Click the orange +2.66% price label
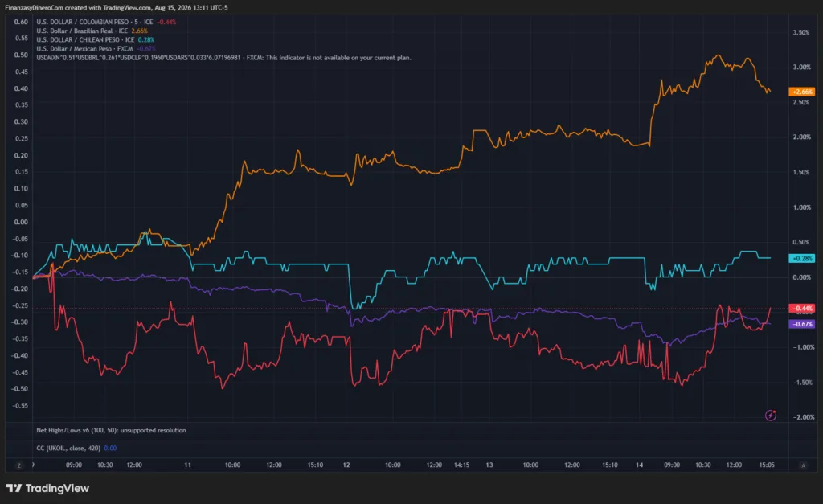The image size is (823, 504). tap(802, 92)
